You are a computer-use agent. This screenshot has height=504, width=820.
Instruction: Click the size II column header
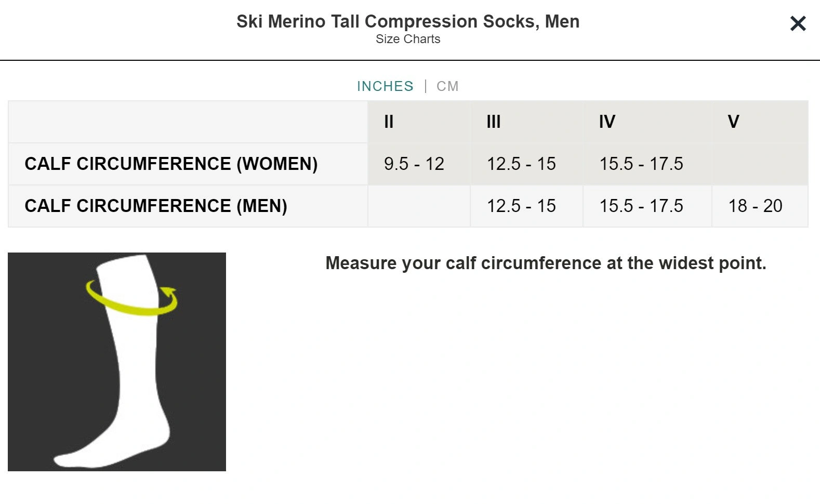coord(419,122)
